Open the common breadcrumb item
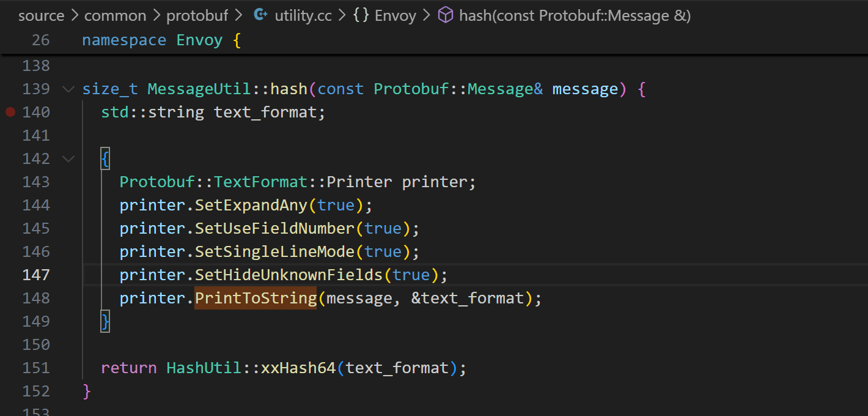Screen dimensions: 868x416 click(x=115, y=15)
